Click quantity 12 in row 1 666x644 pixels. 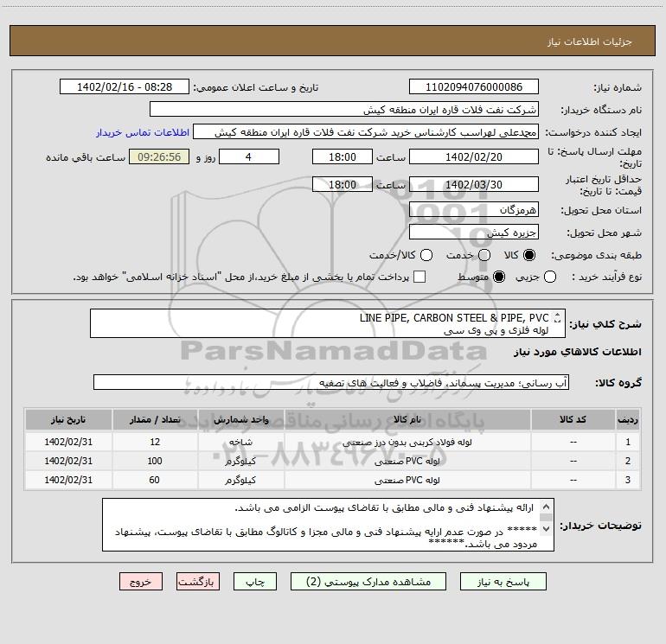point(155,442)
